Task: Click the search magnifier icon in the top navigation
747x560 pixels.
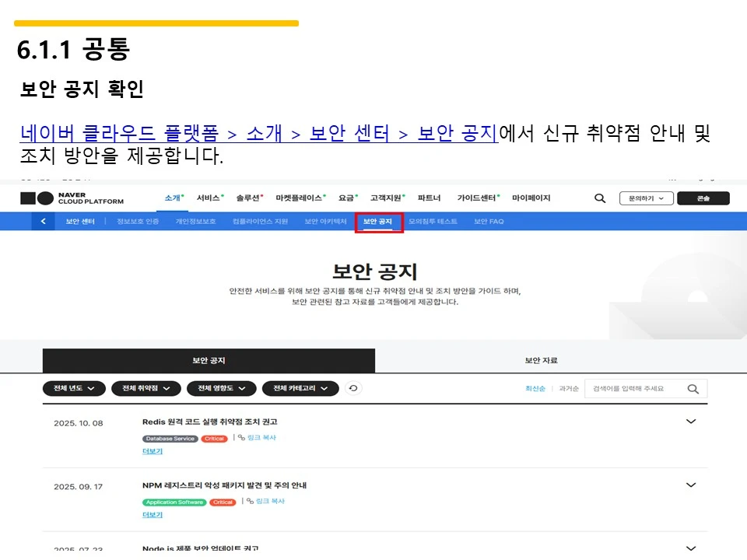Action: pos(599,198)
